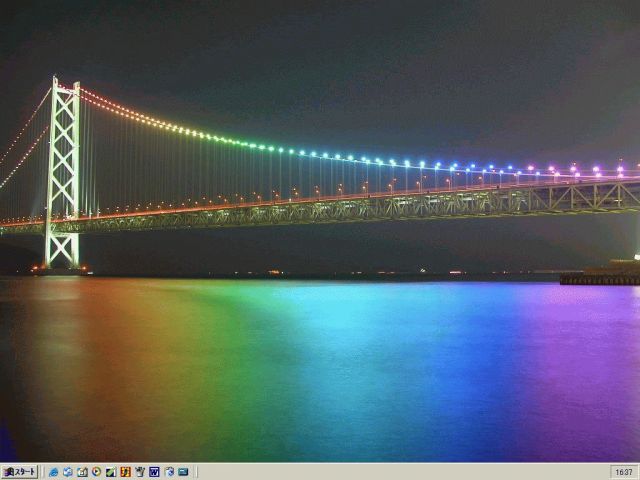The height and width of the screenshot is (480, 640).
Task: Launch Windows Media Player from Quick Launch
Action: (x=97, y=472)
